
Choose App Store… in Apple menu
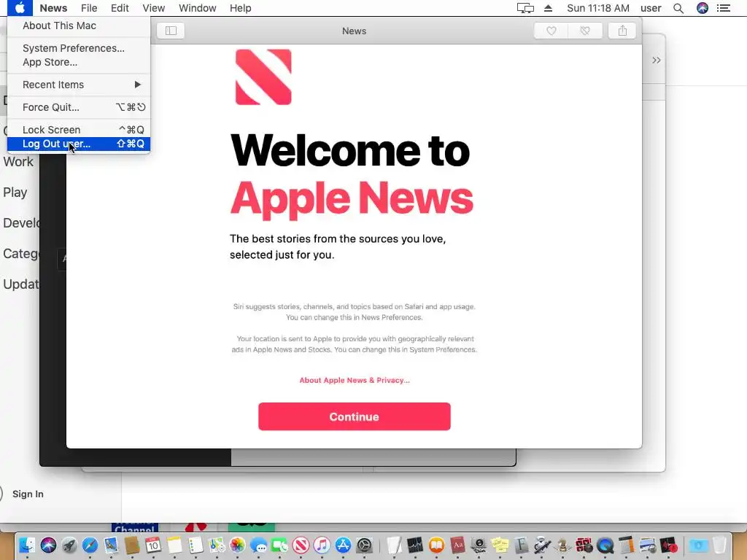(x=79, y=62)
